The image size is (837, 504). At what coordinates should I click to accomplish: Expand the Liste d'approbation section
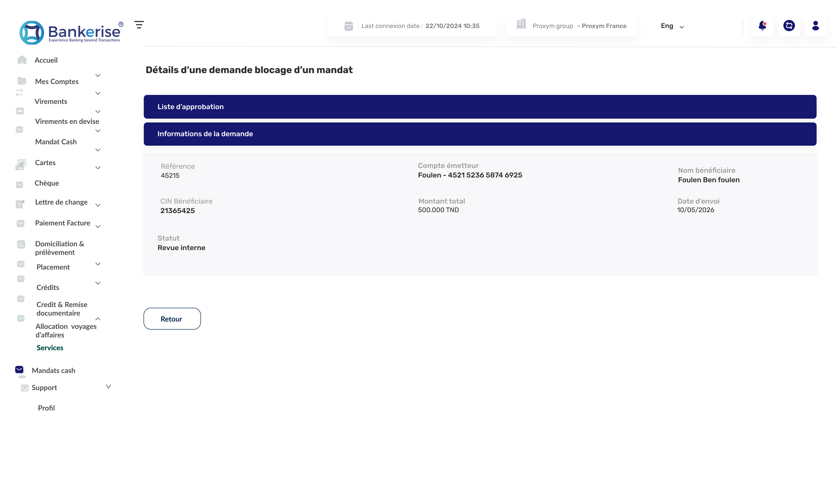point(480,107)
